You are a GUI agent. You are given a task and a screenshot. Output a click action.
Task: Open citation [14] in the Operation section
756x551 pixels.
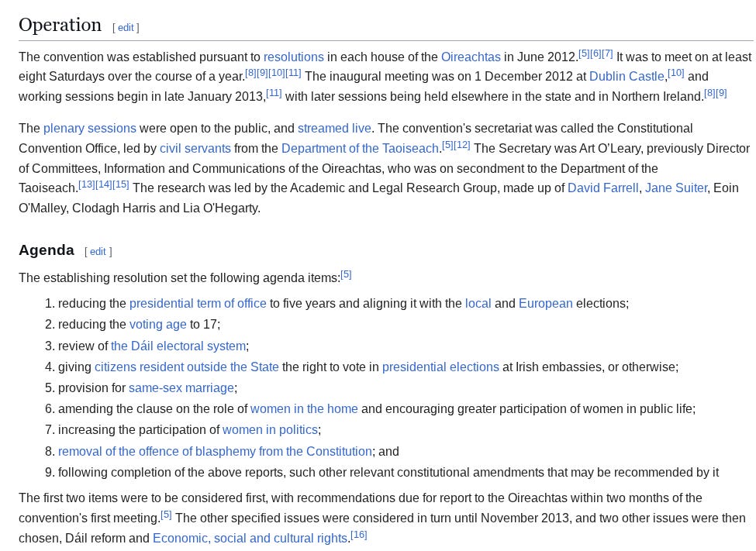[x=104, y=184]
